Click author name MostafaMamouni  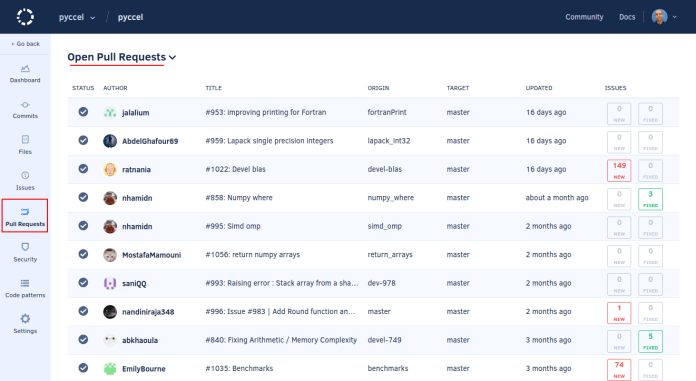coord(151,255)
